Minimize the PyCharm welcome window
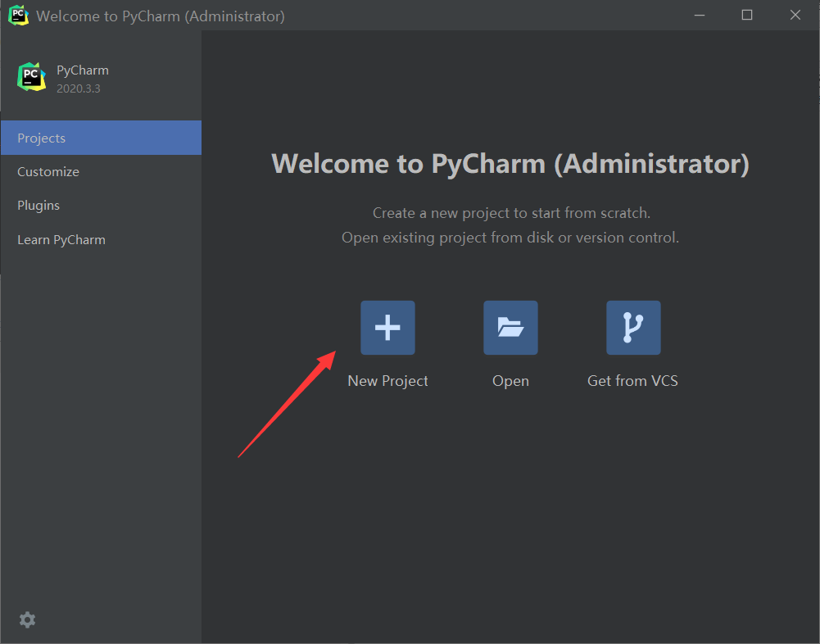This screenshot has height=644, width=820. 700,16
